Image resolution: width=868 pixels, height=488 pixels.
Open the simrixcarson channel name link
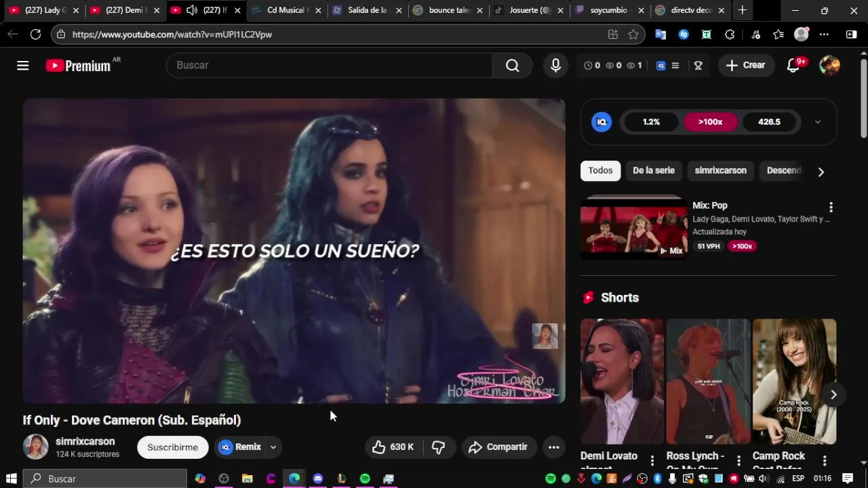point(85,441)
